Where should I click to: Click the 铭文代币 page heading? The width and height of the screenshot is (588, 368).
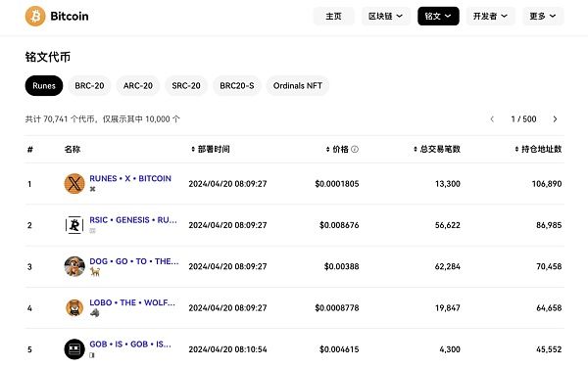click(x=48, y=57)
